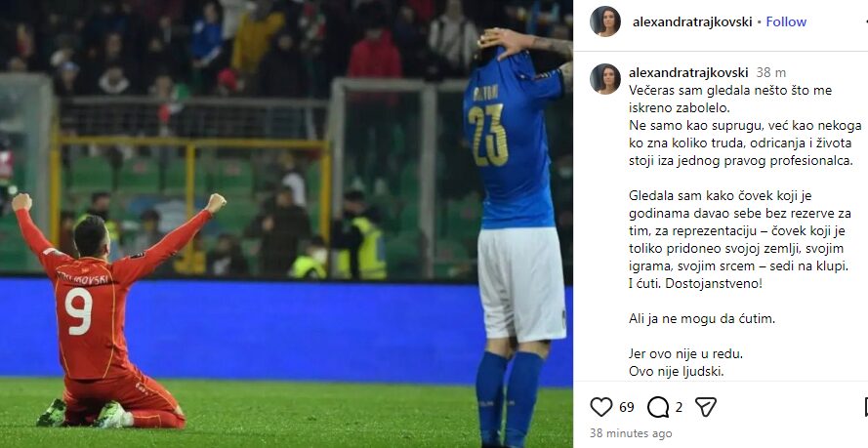Open the 38 minutes ago timestamp
Image resolution: width=868 pixels, height=448 pixels.
[631, 433]
